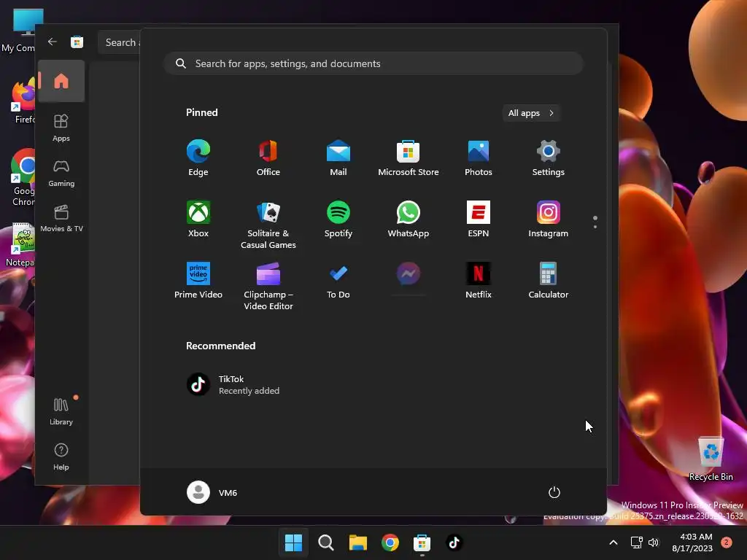
Task: Open Solitaire & Casual Games
Action: click(x=268, y=225)
